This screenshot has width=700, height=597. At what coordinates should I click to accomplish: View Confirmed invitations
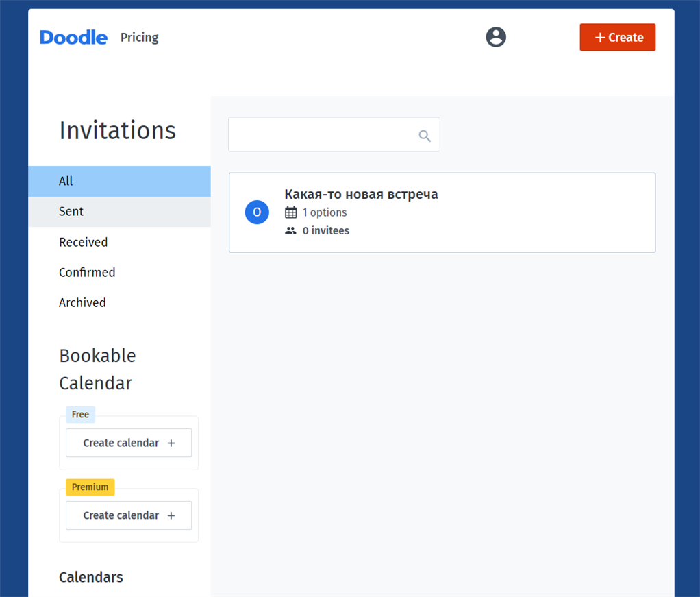[87, 272]
